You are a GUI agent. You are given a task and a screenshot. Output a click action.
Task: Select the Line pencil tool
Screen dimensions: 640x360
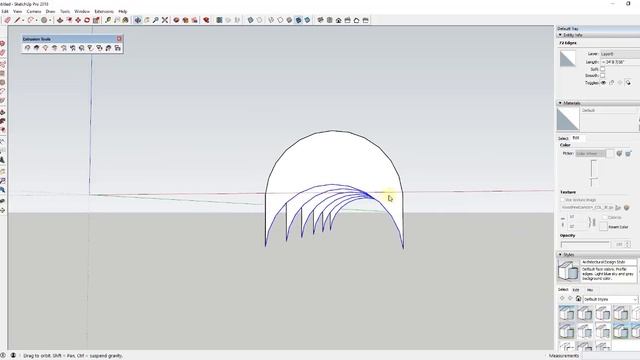(17, 20)
